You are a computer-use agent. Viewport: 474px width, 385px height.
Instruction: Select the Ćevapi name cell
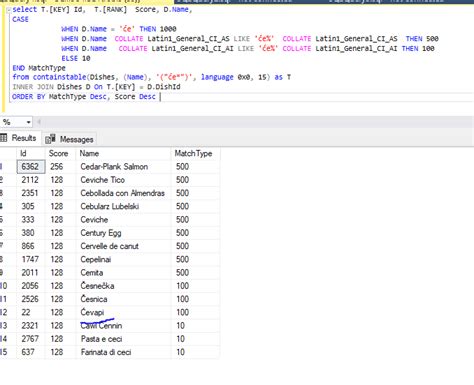point(124,312)
